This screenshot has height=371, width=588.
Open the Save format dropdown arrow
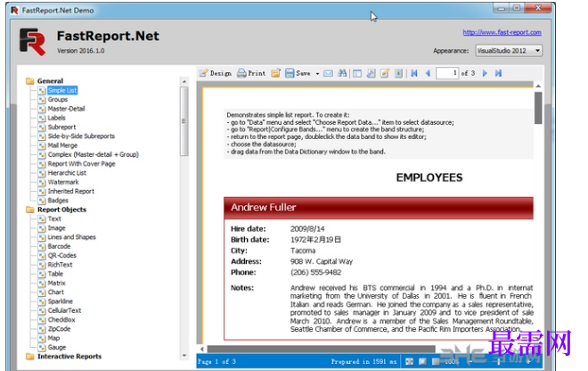click(317, 74)
